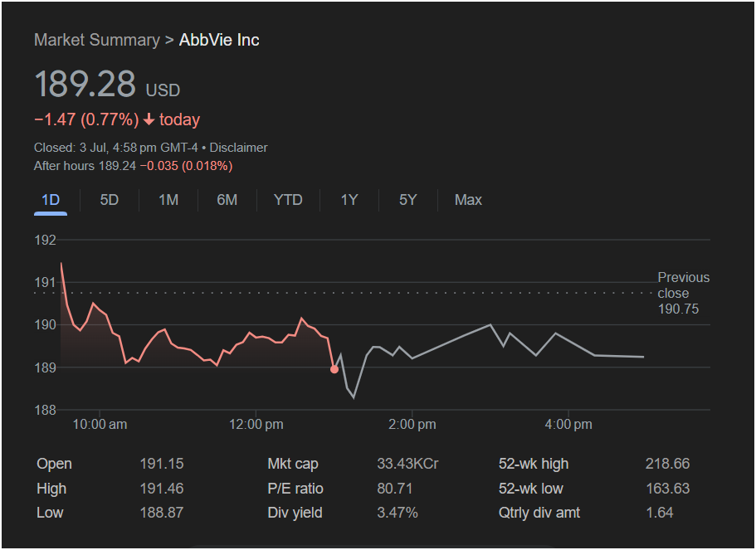Screen dimensions: 756x550
Task: Click the 52-wk low label
Action: tap(530, 489)
